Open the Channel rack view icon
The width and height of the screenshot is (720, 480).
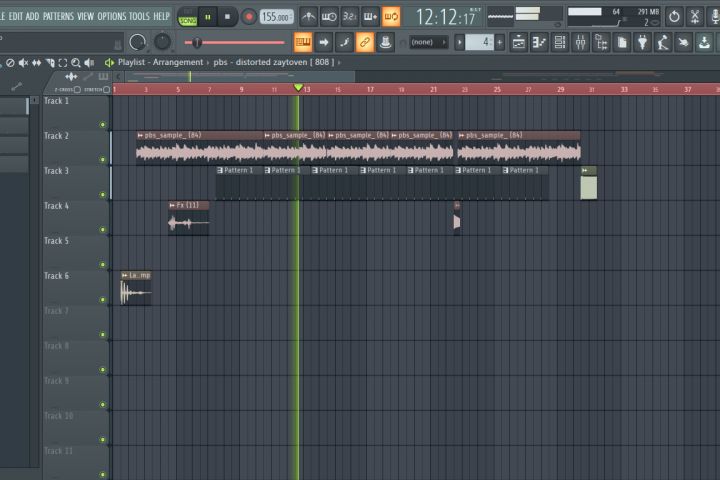[x=560, y=43]
